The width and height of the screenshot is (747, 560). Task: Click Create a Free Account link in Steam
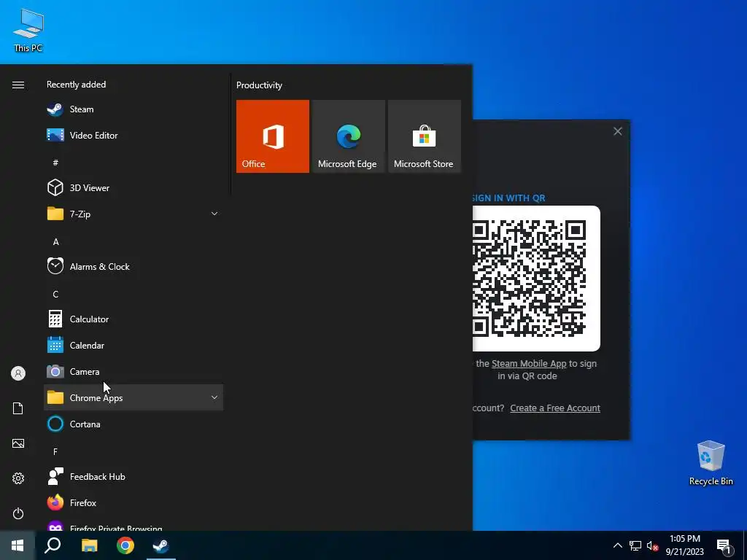pos(555,408)
